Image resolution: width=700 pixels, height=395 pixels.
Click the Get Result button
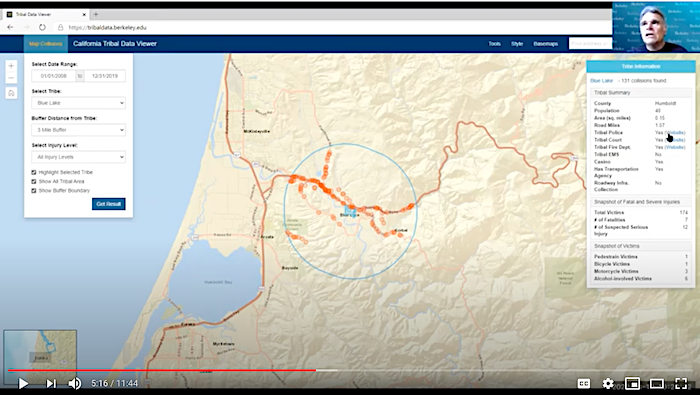click(x=108, y=204)
